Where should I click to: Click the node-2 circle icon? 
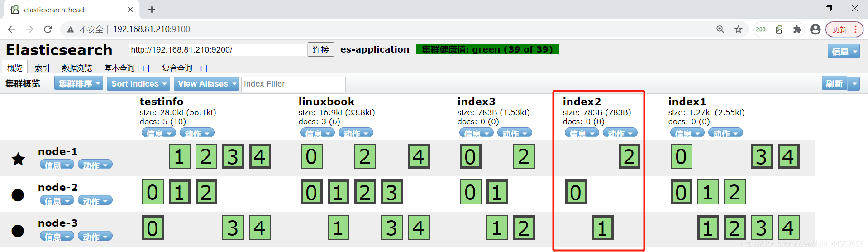18,195
